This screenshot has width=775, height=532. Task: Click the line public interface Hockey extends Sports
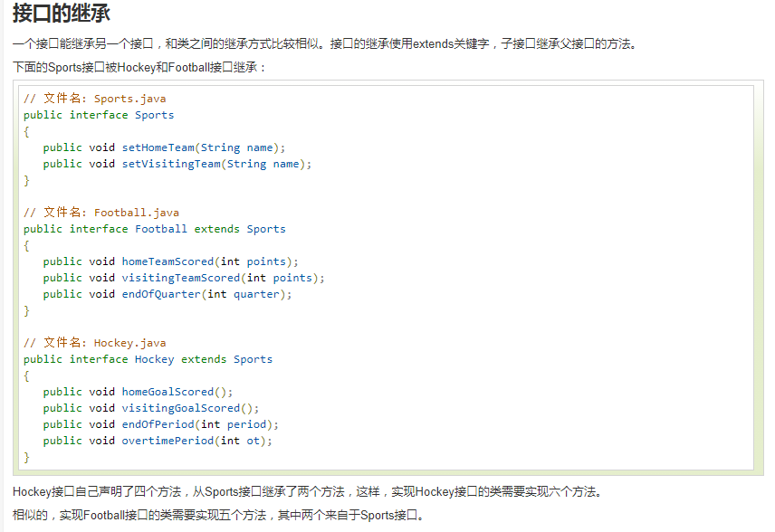click(x=148, y=359)
